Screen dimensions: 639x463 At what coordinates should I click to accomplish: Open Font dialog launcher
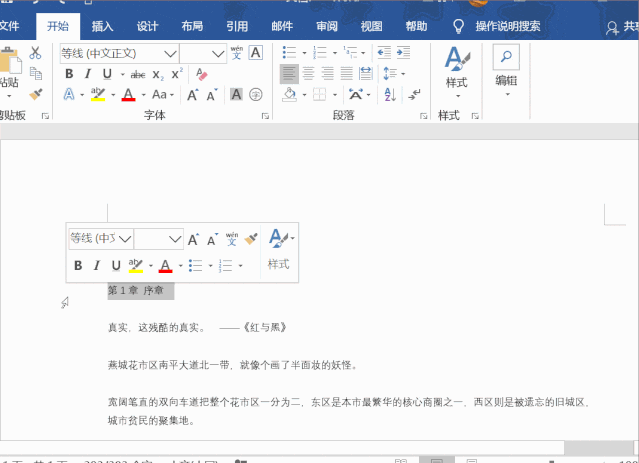pos(265,116)
